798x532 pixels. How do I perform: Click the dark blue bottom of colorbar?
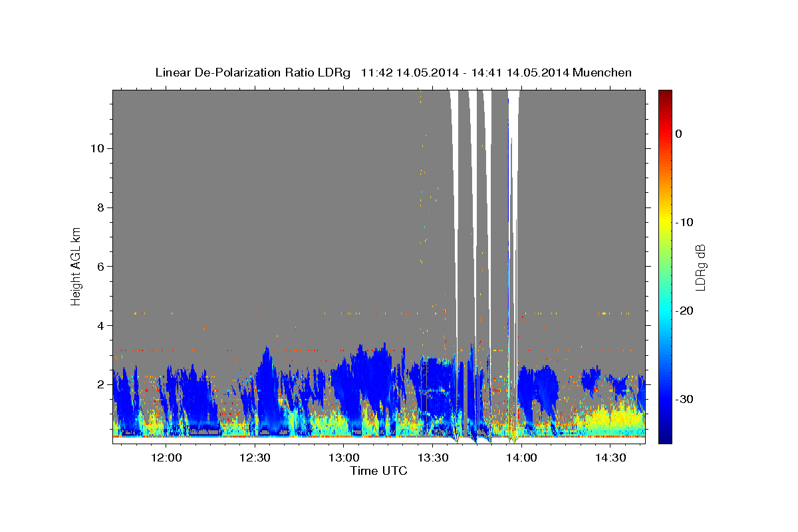point(665,438)
